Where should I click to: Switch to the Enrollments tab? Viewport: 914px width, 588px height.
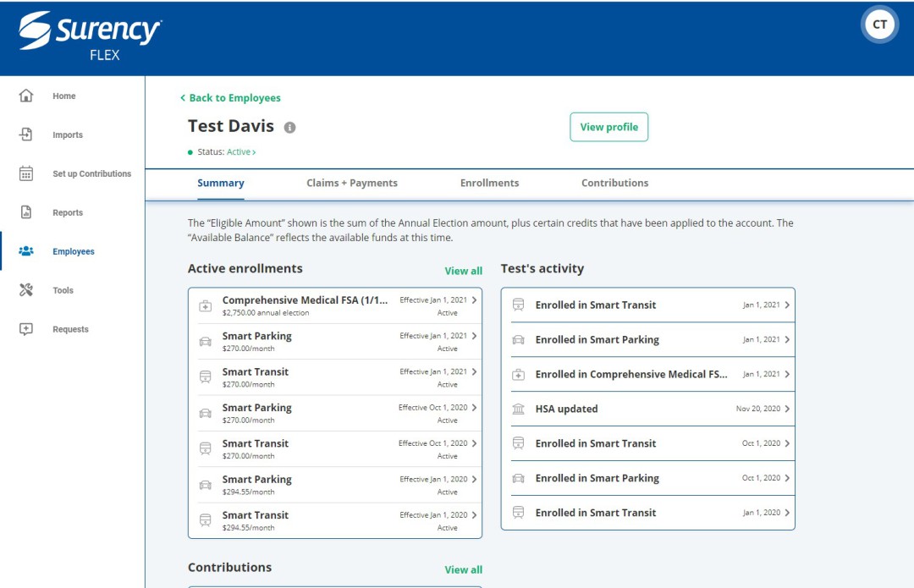coord(490,183)
